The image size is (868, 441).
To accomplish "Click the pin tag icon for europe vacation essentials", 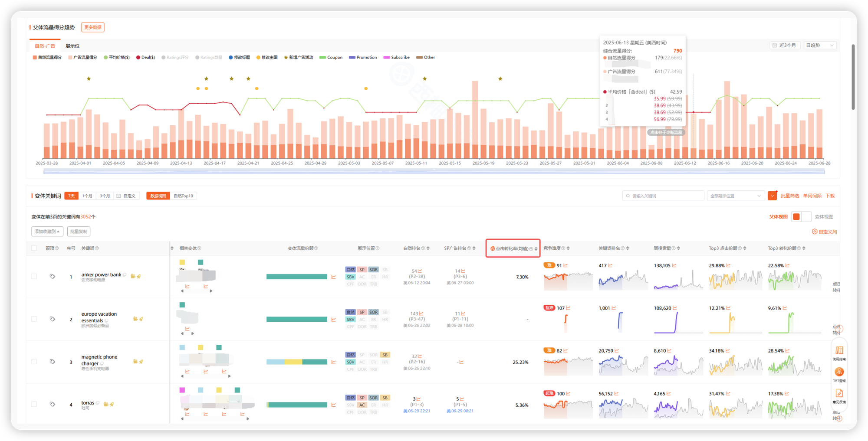I will (x=53, y=319).
